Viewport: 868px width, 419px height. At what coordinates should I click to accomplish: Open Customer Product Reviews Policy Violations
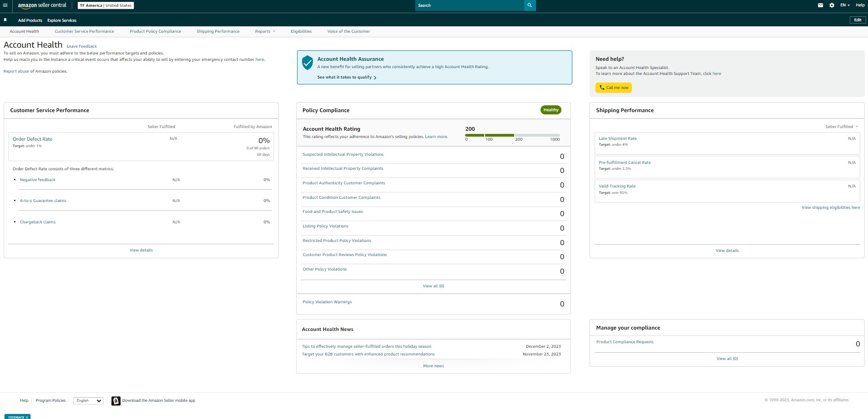point(345,255)
